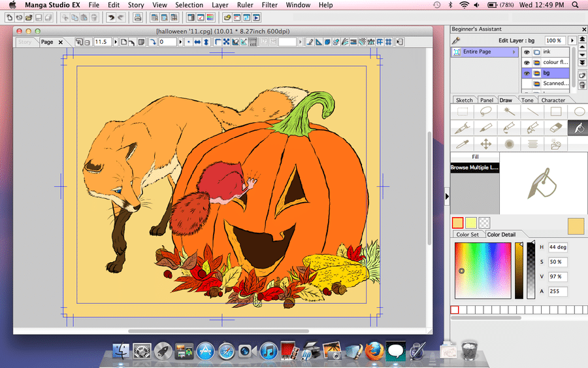The image size is (588, 368).
Task: Select the parallel speed lines tool
Action: coord(532,144)
